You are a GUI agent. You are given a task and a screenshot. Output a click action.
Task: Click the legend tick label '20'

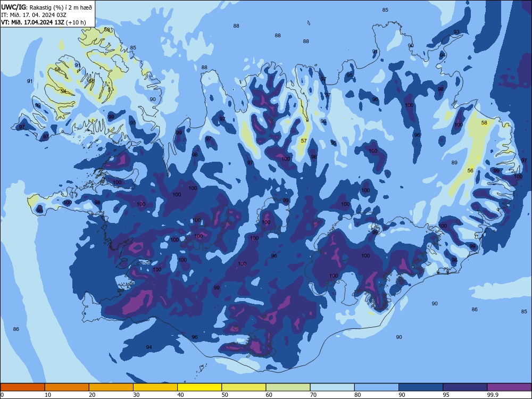pyautogui.click(x=92, y=395)
